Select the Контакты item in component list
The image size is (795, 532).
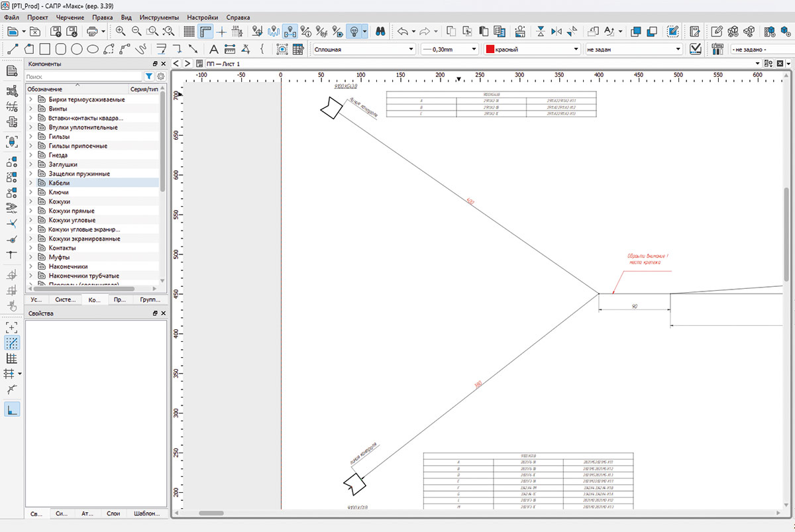[x=62, y=248]
